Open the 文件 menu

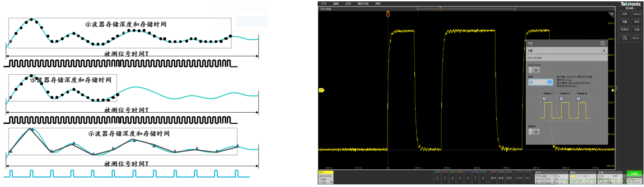pyautogui.click(x=324, y=3)
